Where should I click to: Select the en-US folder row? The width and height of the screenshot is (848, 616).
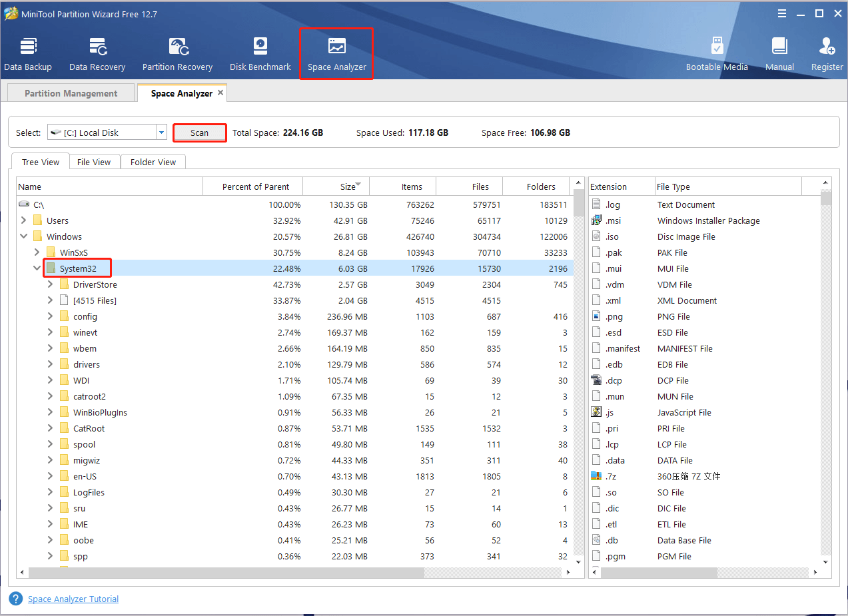(294, 476)
